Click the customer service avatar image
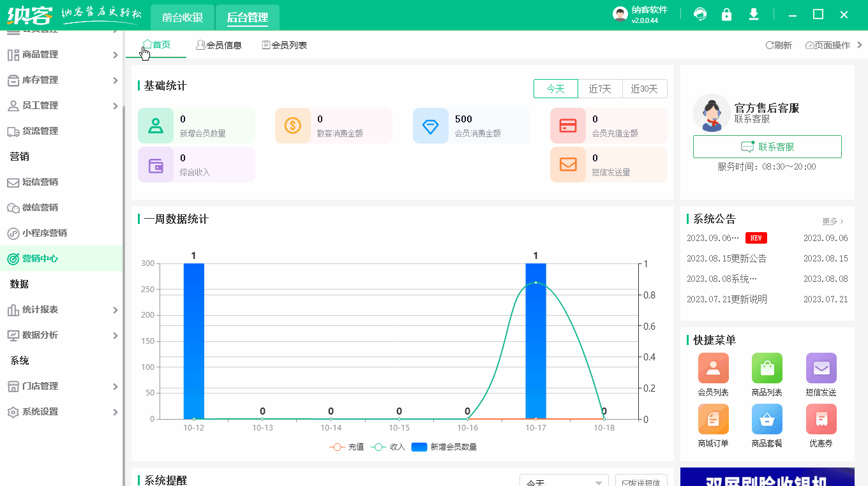Image resolution: width=868 pixels, height=486 pixels. [712, 112]
